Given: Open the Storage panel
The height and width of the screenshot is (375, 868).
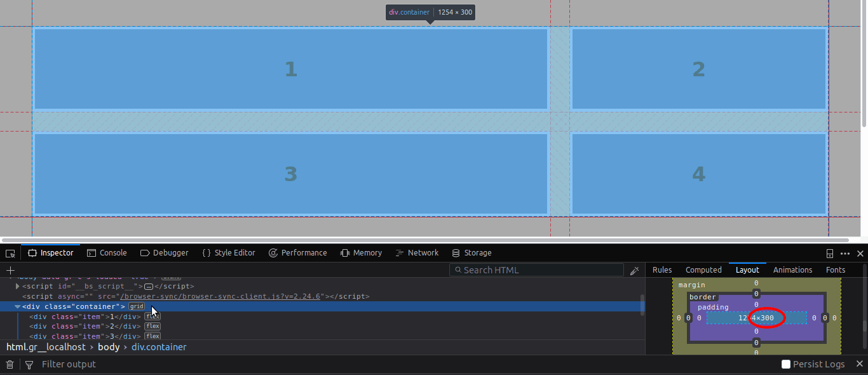Looking at the screenshot, I should click(471, 253).
